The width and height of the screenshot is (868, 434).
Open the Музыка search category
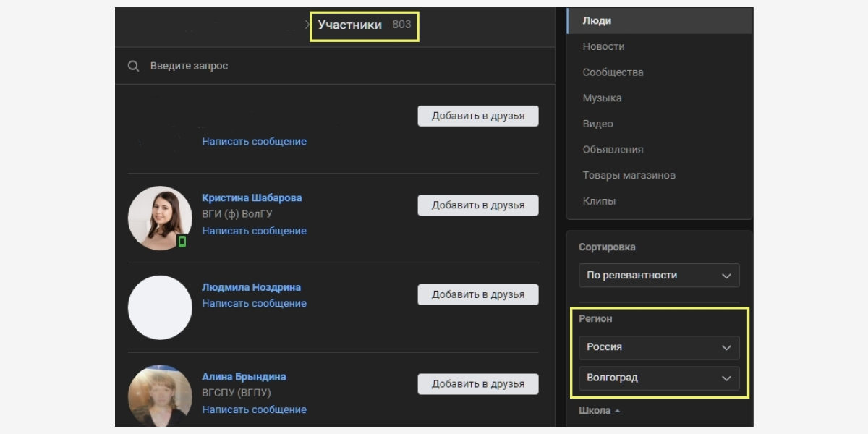tap(602, 98)
